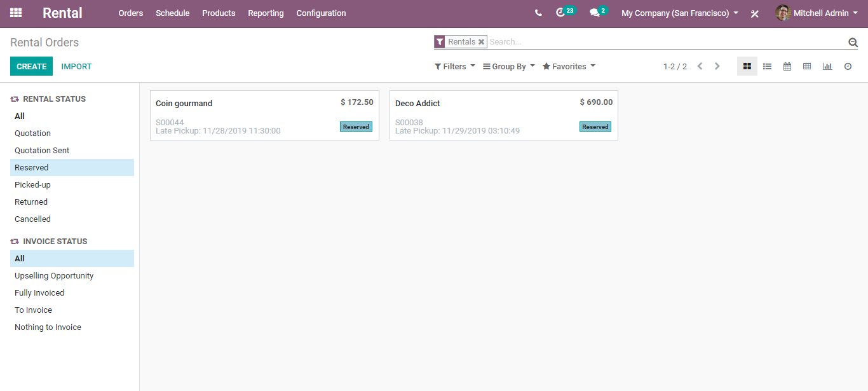
Task: Open the Filters dropdown
Action: click(x=455, y=66)
